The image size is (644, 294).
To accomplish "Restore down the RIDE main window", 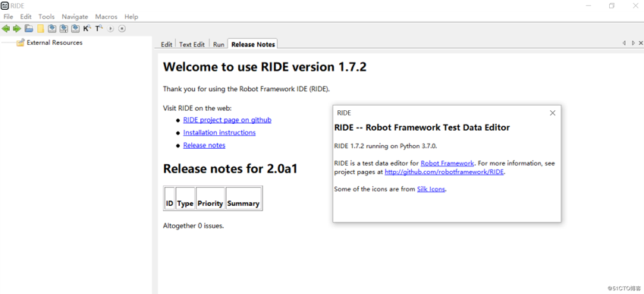I will pyautogui.click(x=611, y=6).
